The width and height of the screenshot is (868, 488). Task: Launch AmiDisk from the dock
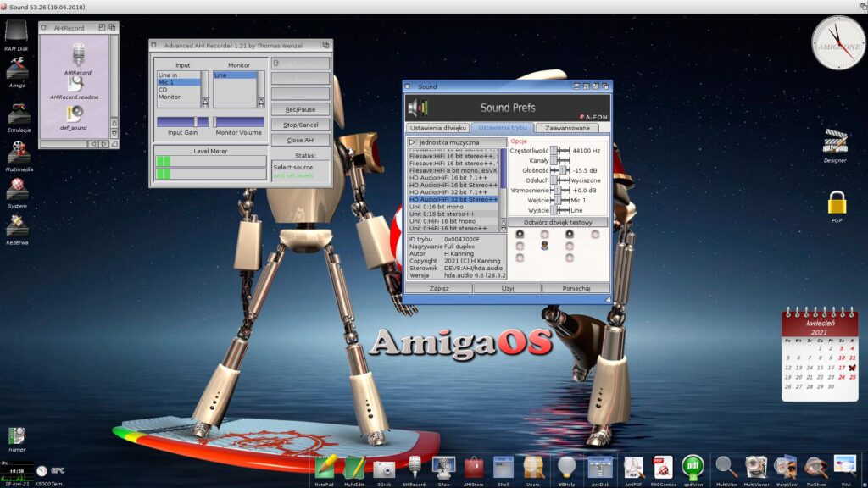(x=600, y=468)
